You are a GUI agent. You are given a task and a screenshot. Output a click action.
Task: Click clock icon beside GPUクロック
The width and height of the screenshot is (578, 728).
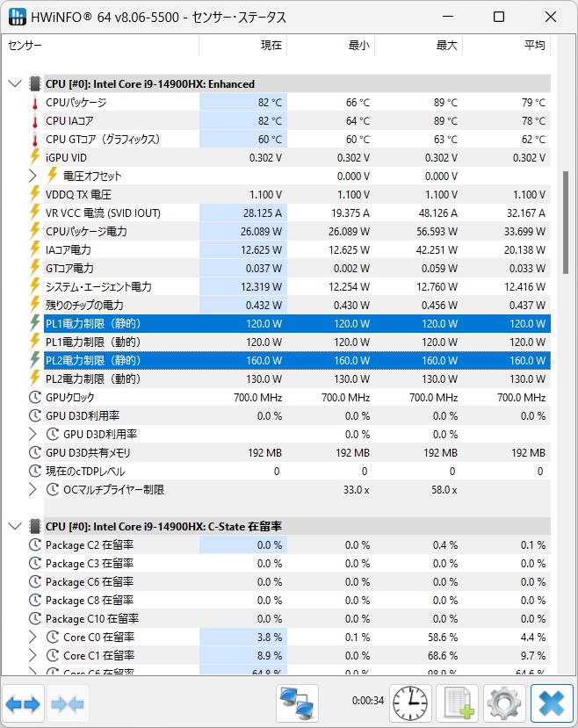(35, 398)
